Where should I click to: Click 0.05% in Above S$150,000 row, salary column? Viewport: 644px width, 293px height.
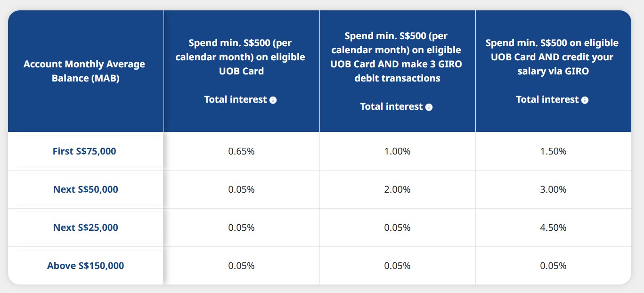point(553,266)
